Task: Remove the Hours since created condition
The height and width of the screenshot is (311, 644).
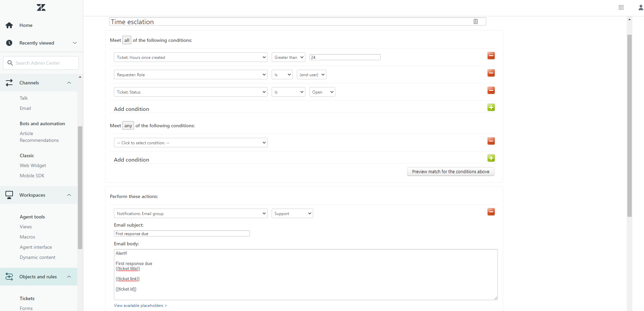Action: (491, 56)
